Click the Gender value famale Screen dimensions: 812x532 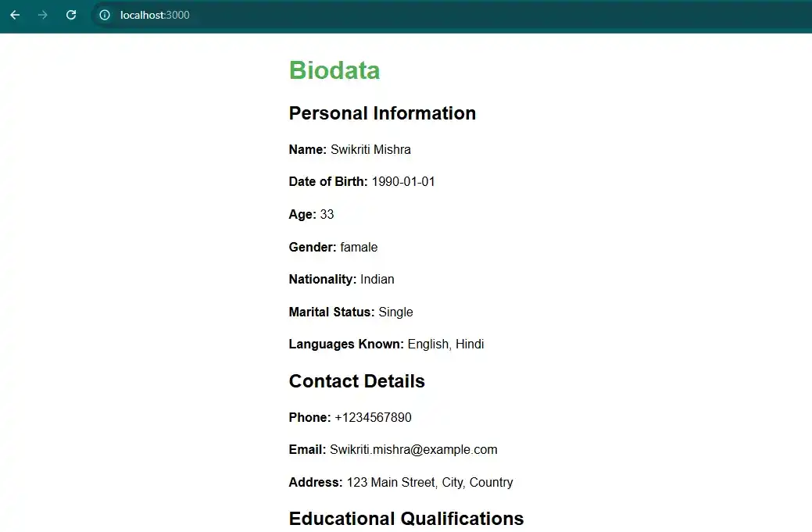(359, 247)
